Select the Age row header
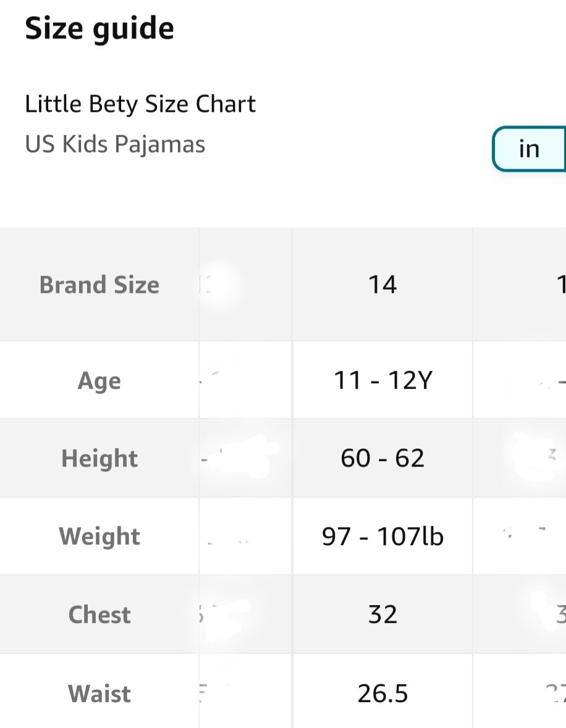This screenshot has width=566, height=728. (x=99, y=380)
